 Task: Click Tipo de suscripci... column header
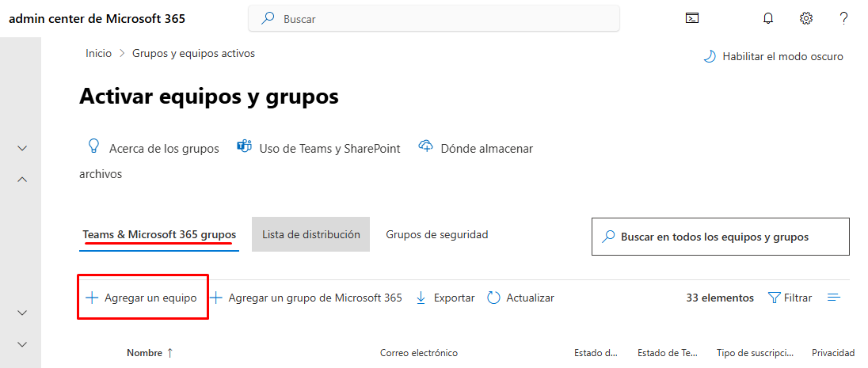pyautogui.click(x=755, y=352)
